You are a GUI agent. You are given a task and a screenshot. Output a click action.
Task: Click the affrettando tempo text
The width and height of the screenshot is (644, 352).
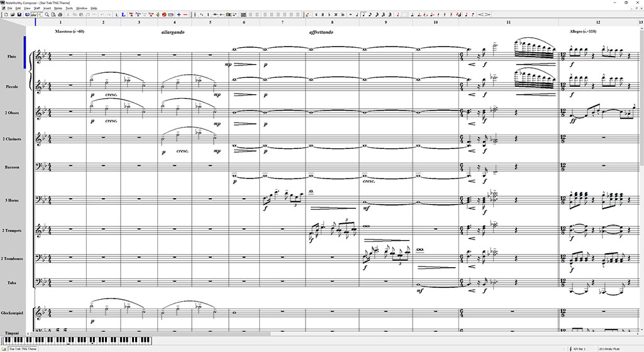[x=321, y=32]
